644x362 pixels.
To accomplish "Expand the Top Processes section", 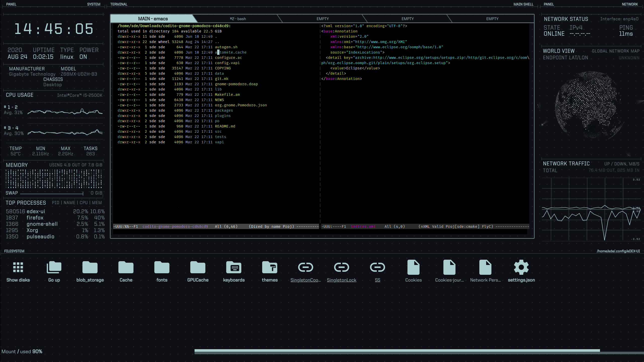I will (x=26, y=202).
